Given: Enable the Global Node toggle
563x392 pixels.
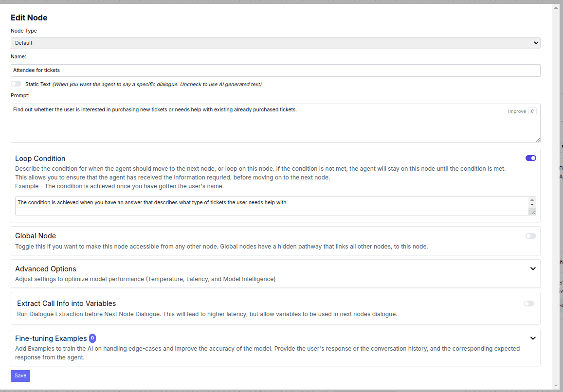Looking at the screenshot, I should (530, 235).
